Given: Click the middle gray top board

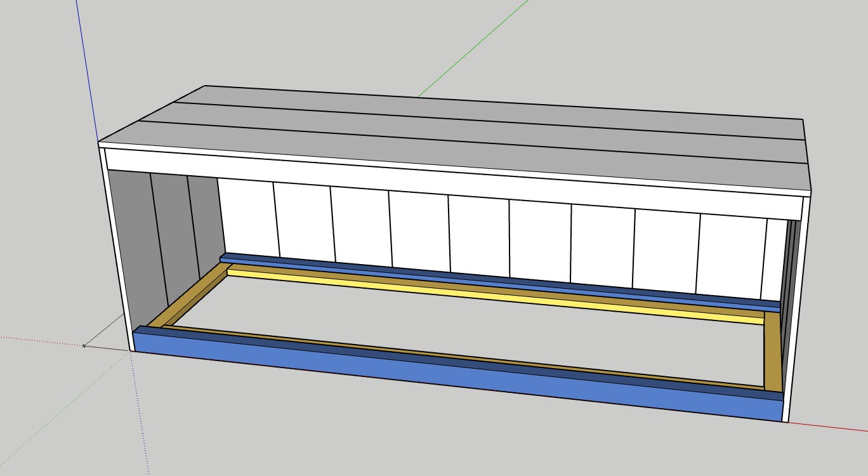Looking at the screenshot, I should pos(473,132).
